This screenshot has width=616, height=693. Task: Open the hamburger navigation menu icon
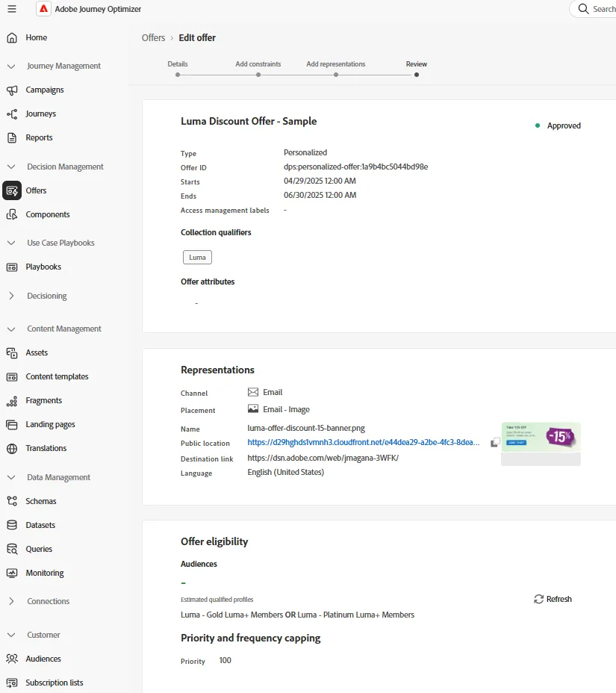tap(12, 9)
